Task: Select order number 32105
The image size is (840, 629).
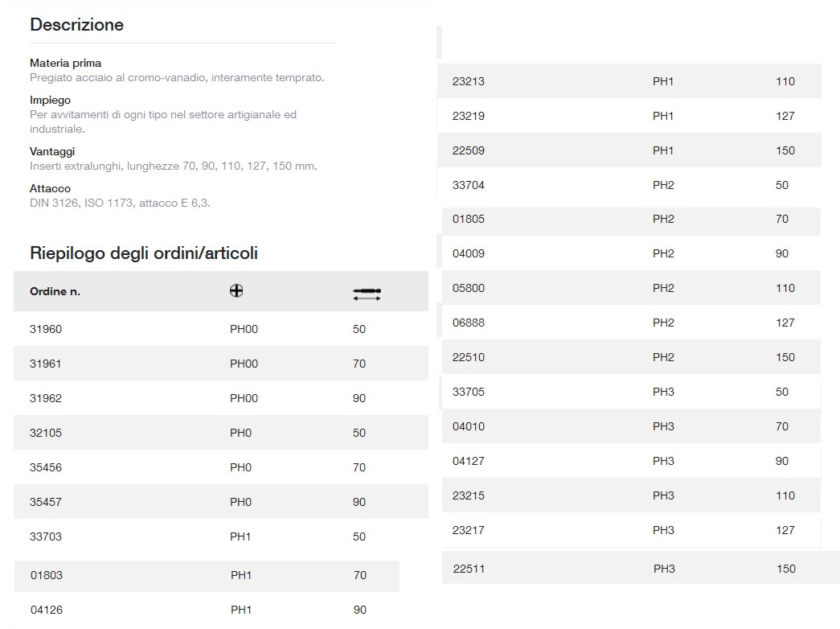Action: [x=46, y=433]
